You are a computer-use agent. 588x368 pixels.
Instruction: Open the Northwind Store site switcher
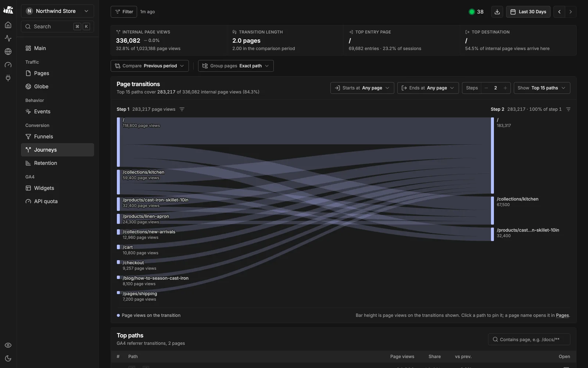(x=57, y=11)
